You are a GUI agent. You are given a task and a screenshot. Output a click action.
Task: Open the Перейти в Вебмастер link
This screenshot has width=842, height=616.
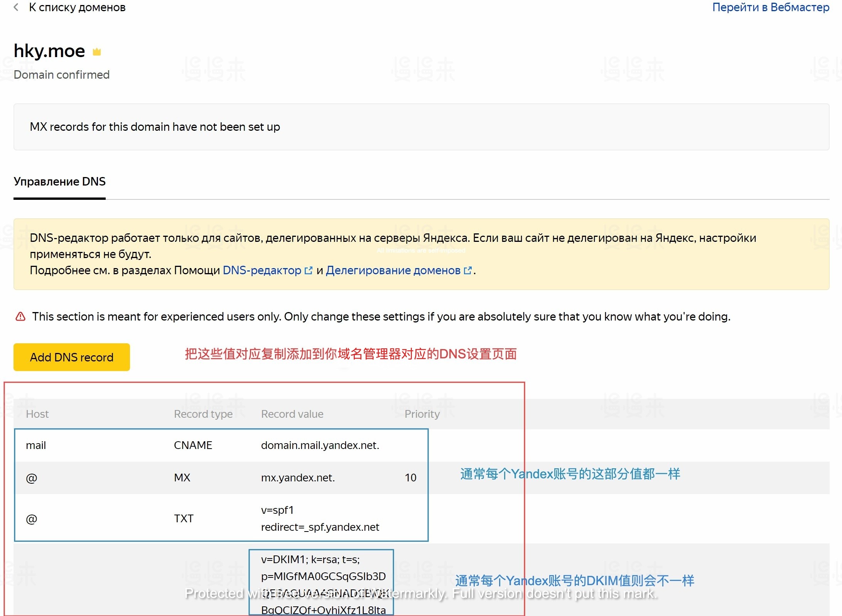pos(775,7)
